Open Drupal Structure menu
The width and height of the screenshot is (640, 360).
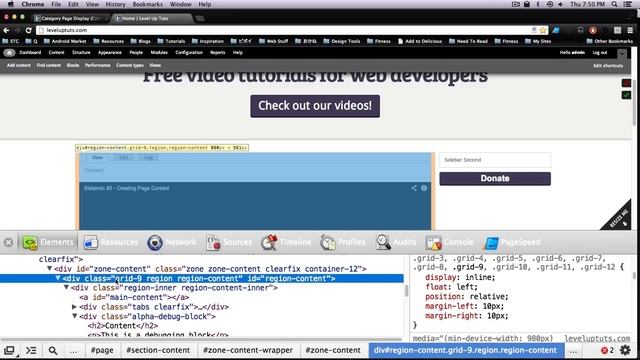click(x=81, y=53)
